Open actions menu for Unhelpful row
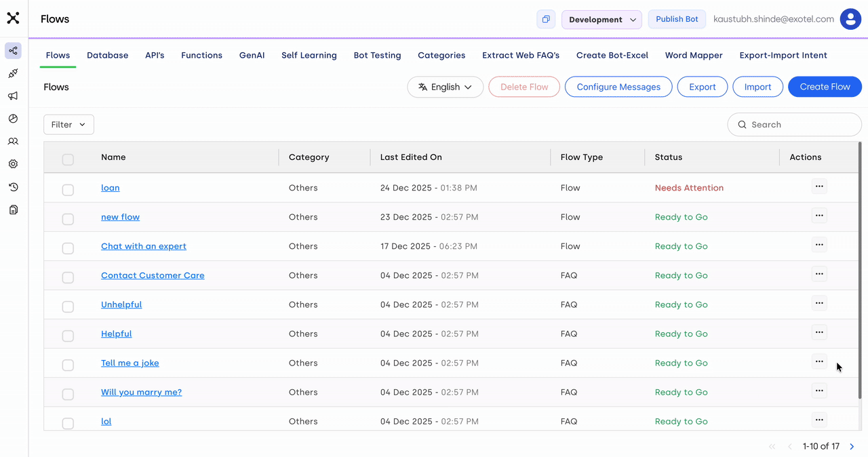Screen dimensions: 868x457 (819, 303)
